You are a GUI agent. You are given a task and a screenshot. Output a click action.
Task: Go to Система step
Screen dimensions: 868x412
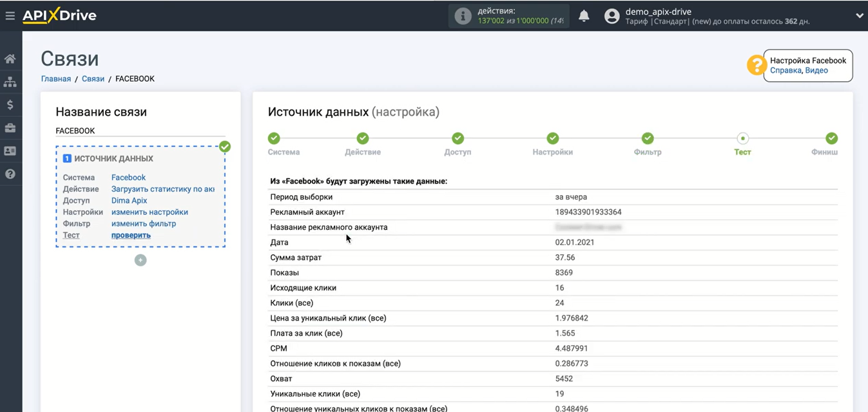pos(284,153)
